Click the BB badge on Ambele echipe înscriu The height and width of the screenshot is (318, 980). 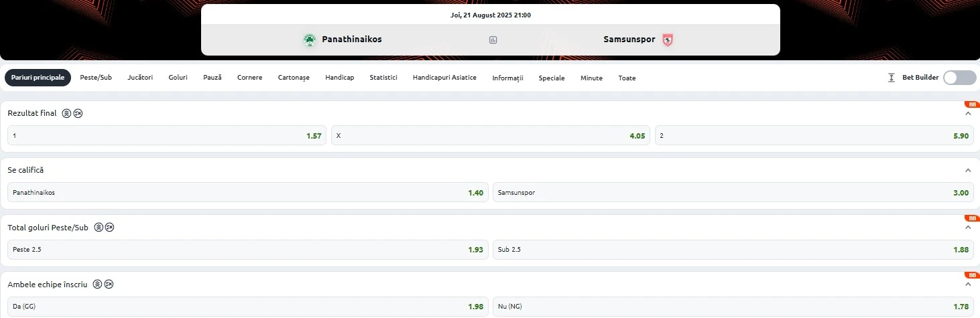[971, 275]
